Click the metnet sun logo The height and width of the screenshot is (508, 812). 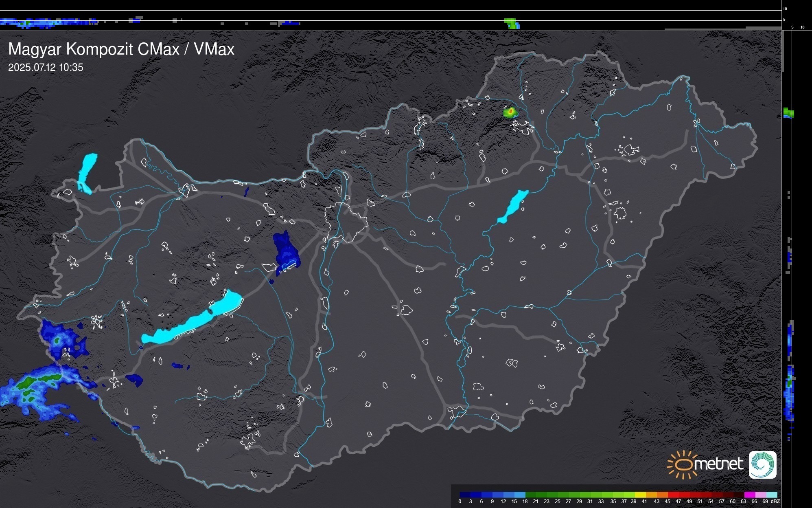685,464
